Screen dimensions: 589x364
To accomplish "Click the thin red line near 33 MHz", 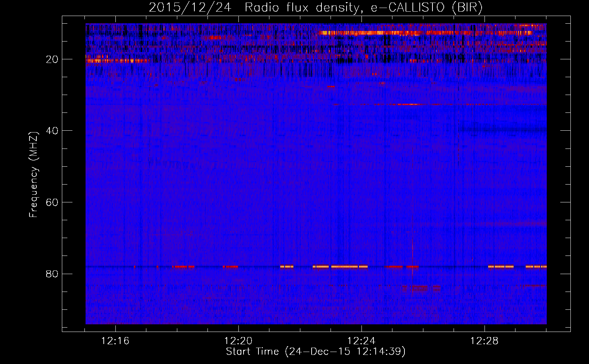I will pyautogui.click(x=408, y=104).
